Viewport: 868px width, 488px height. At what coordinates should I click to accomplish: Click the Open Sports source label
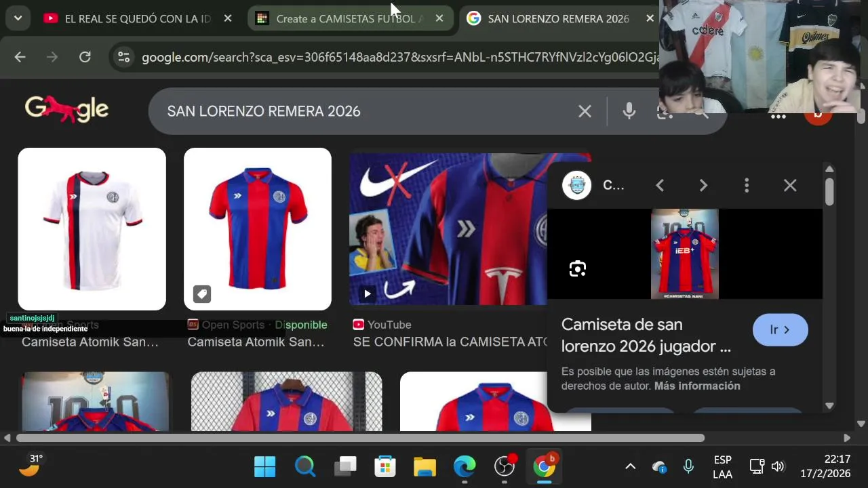(233, 325)
